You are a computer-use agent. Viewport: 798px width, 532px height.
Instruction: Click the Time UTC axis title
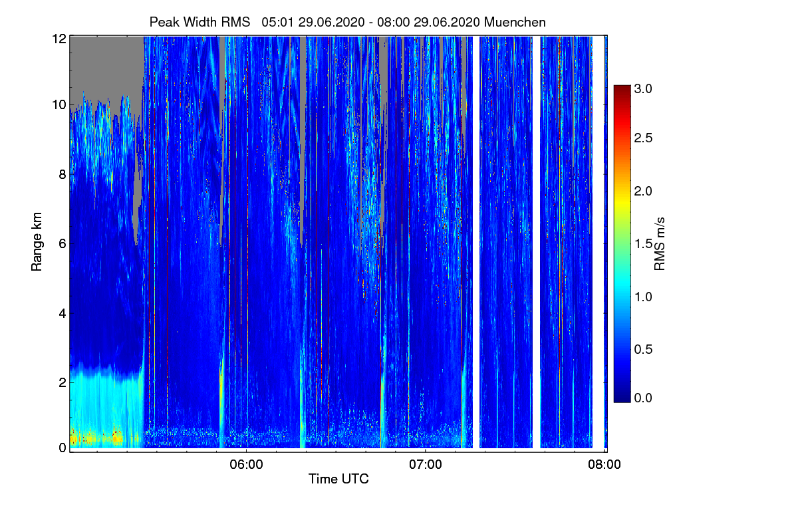click(338, 479)
